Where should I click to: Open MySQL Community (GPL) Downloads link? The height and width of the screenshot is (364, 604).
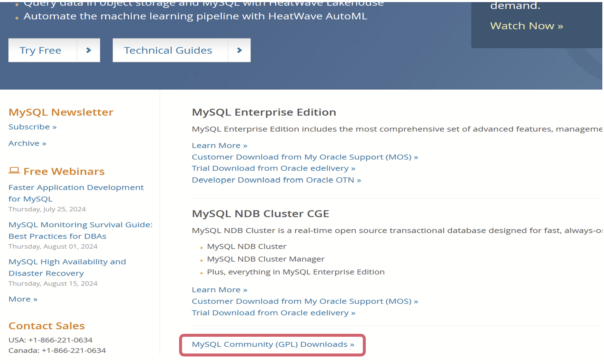[x=273, y=344]
